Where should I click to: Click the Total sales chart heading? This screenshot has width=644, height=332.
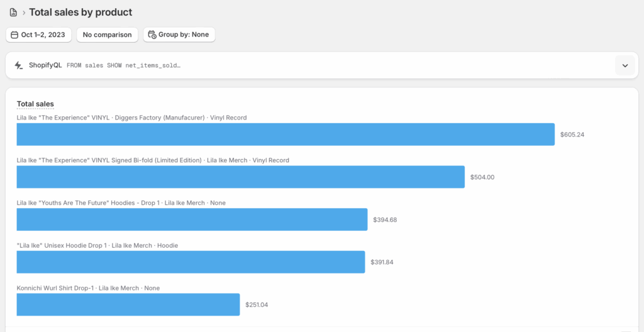tap(35, 104)
